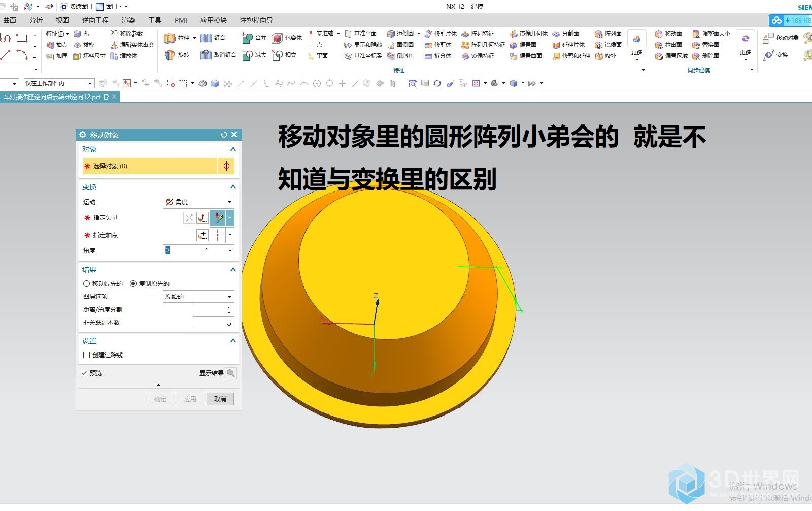812x511 pixels.
Task: Click the reverse vector direction icon
Action: [189, 218]
